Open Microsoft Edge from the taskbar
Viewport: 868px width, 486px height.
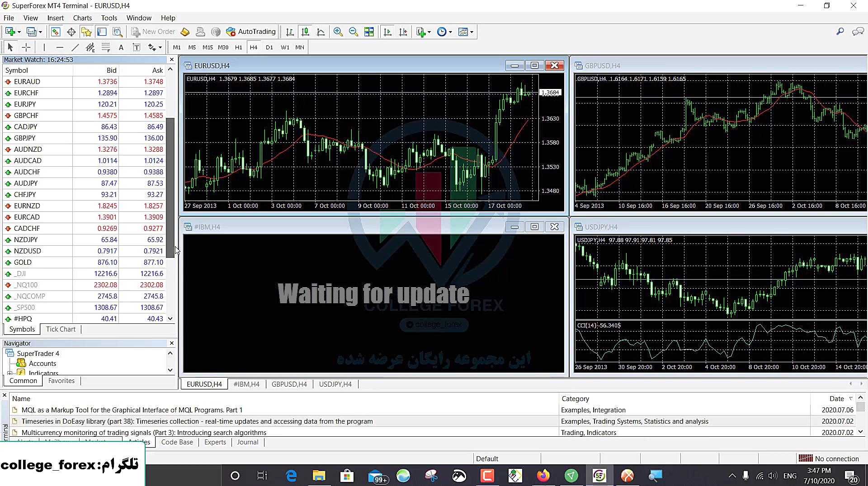(291, 476)
